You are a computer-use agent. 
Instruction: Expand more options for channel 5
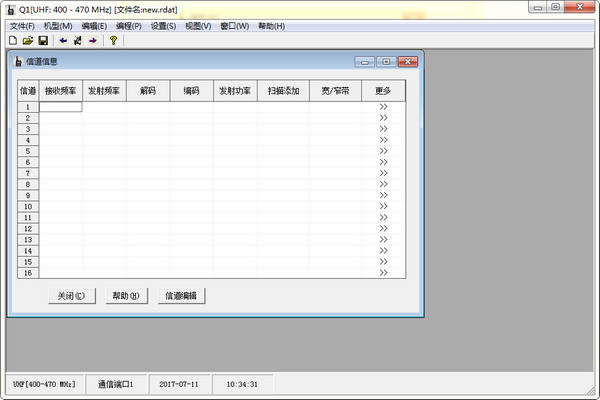(x=383, y=151)
